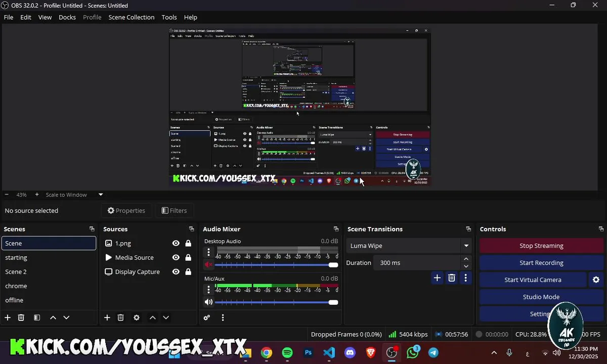Open the Edit menu
This screenshot has height=364, width=607.
26,17
